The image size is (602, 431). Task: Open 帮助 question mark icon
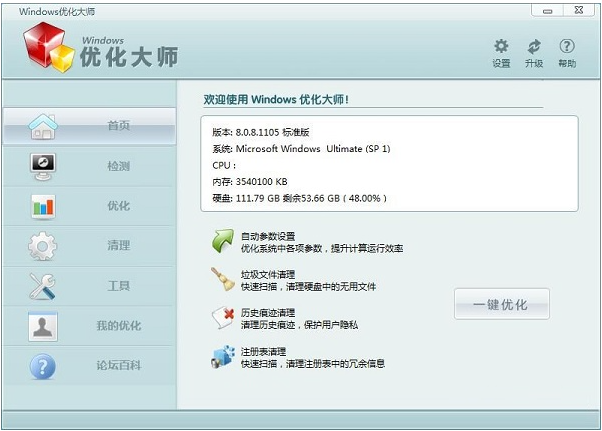point(567,47)
